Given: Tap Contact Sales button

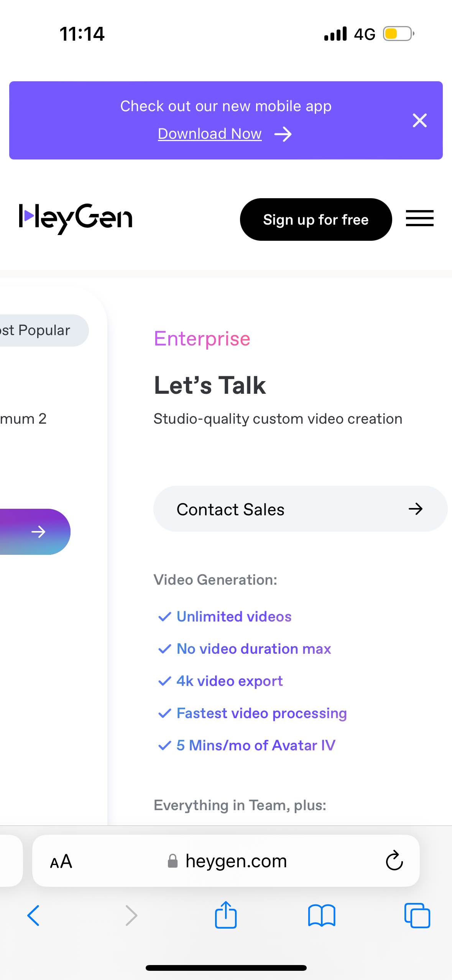Looking at the screenshot, I should (300, 509).
